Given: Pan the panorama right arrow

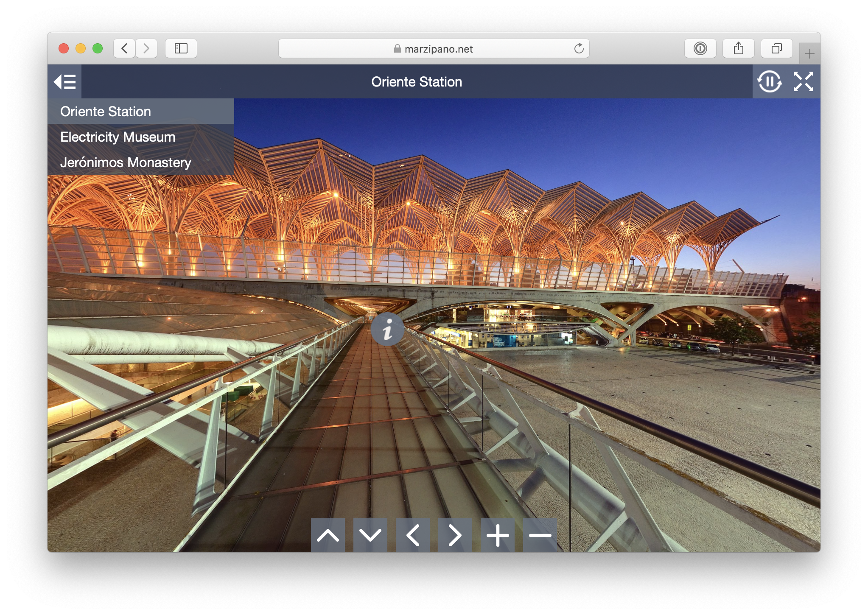Looking at the screenshot, I should [455, 535].
